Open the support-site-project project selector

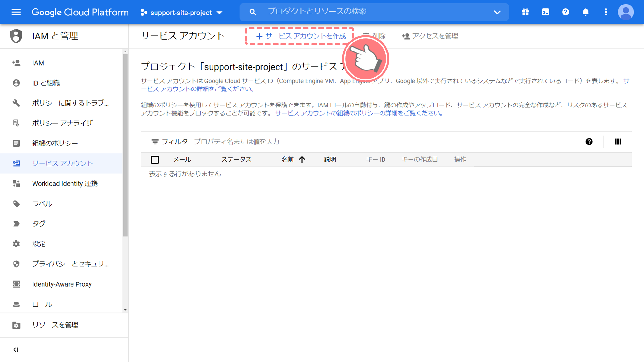[181, 13]
